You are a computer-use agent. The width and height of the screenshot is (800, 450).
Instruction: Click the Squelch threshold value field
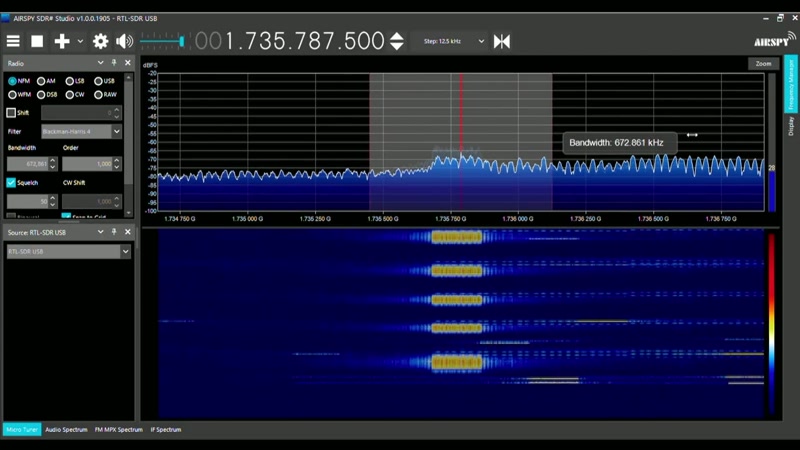coord(27,202)
